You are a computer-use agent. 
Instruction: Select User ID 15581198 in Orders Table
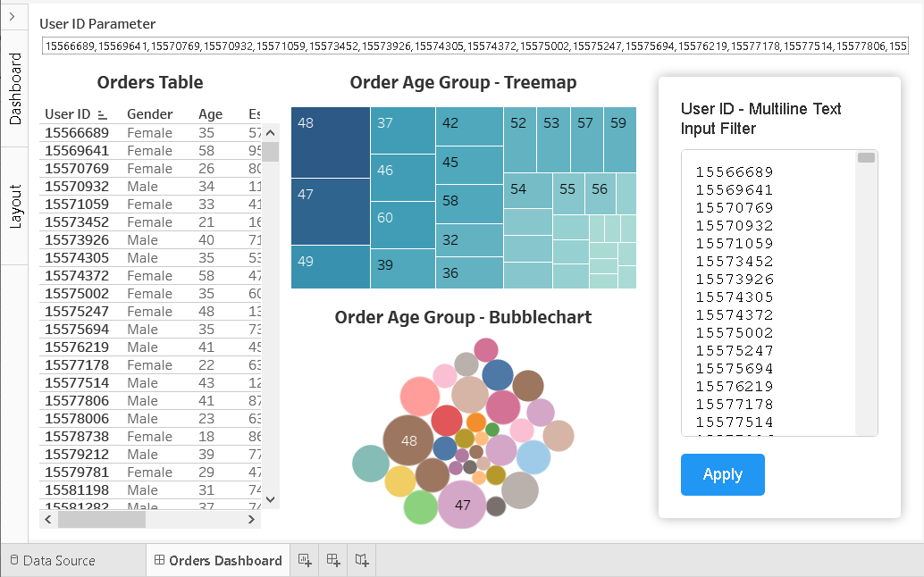(x=77, y=489)
